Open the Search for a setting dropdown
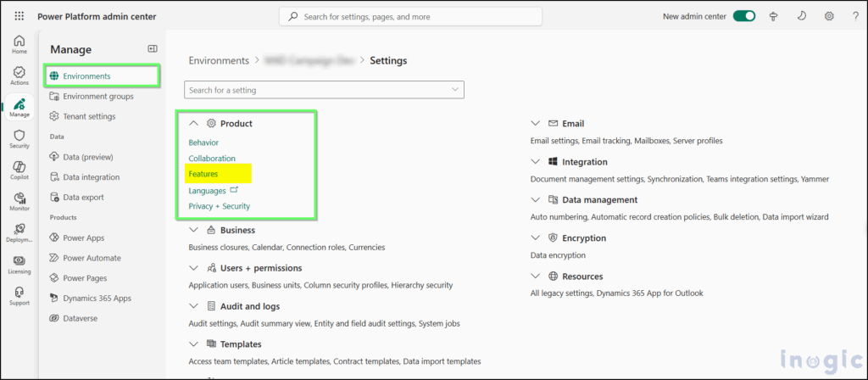Image resolution: width=868 pixels, height=380 pixels. pyautogui.click(x=324, y=90)
